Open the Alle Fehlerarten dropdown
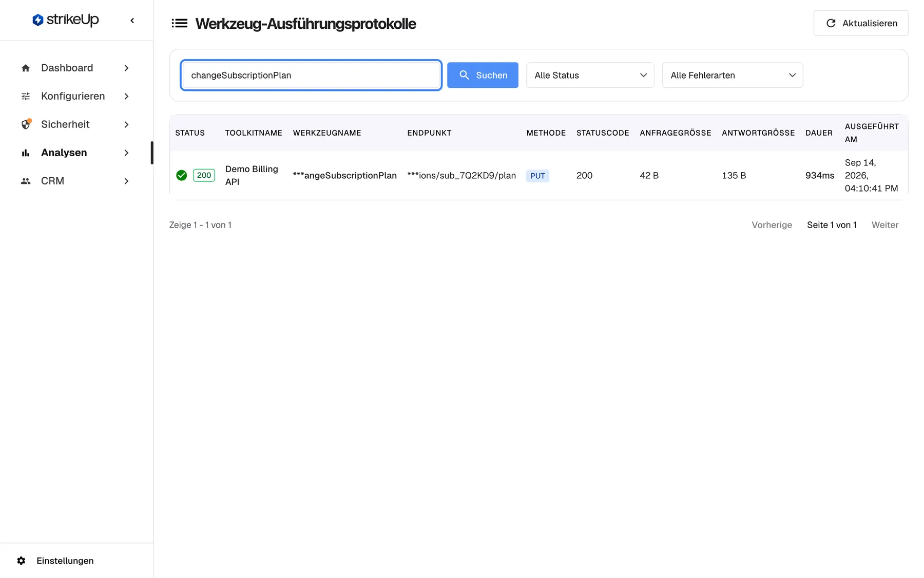 [x=733, y=75]
